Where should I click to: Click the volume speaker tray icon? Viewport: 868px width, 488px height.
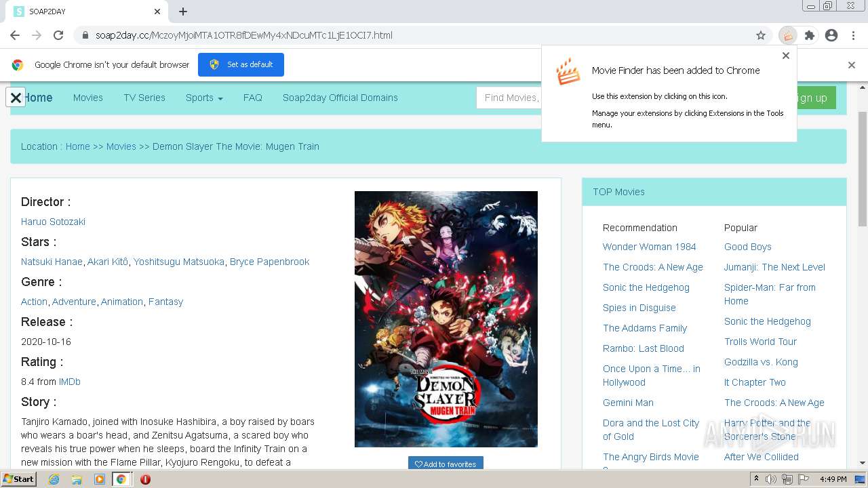(771, 479)
